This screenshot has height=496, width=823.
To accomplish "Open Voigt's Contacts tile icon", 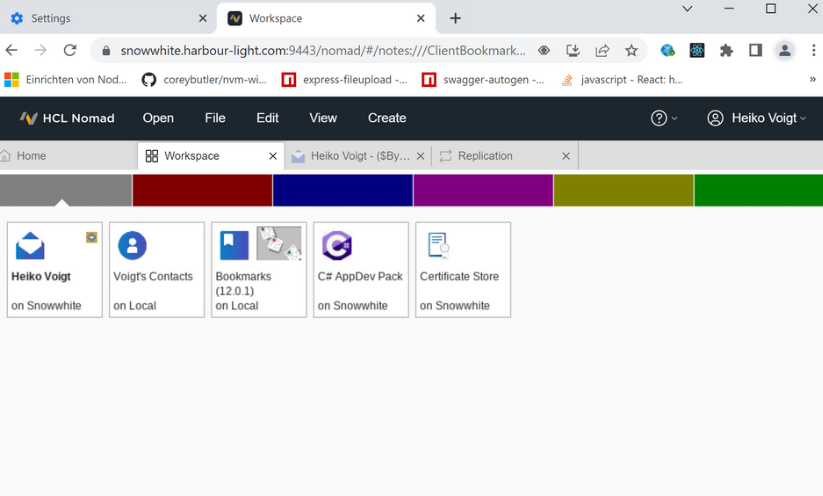I will pos(132,246).
